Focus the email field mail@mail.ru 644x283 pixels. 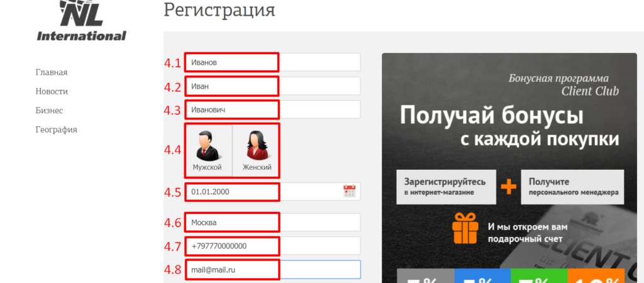(273, 269)
